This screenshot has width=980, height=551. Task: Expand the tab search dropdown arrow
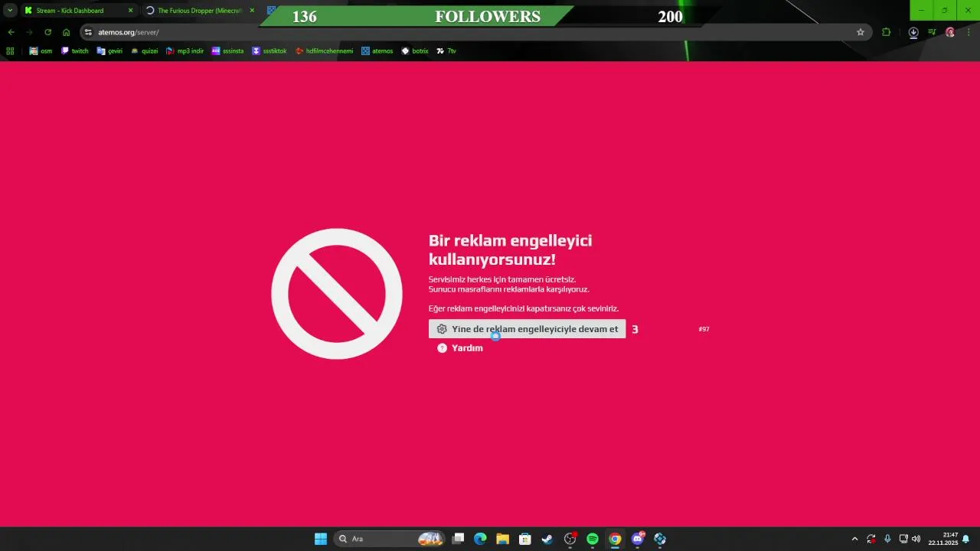coord(10,11)
